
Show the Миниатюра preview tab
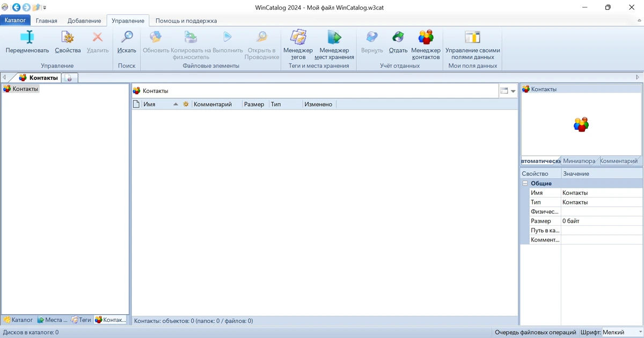[x=579, y=161]
